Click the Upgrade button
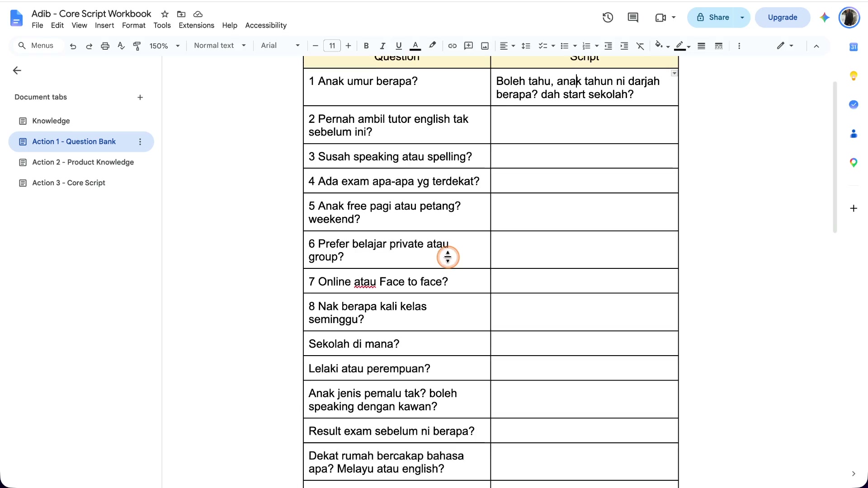 click(783, 18)
